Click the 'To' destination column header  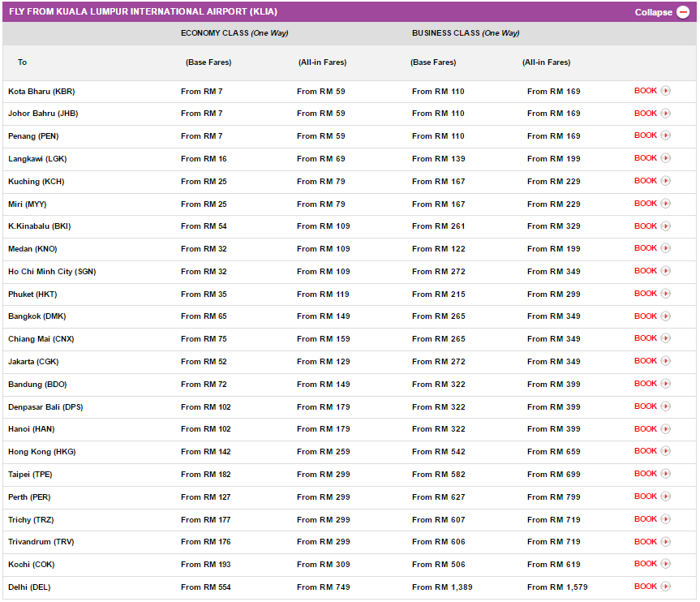click(23, 62)
